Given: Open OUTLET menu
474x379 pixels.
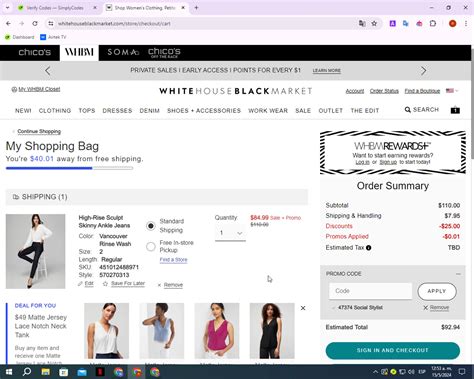Looking at the screenshot, I should point(331,110).
